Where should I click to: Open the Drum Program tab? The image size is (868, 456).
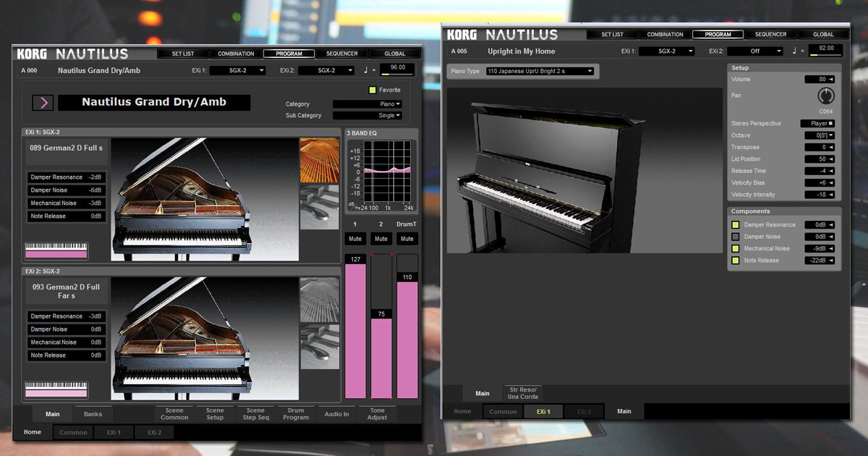296,414
